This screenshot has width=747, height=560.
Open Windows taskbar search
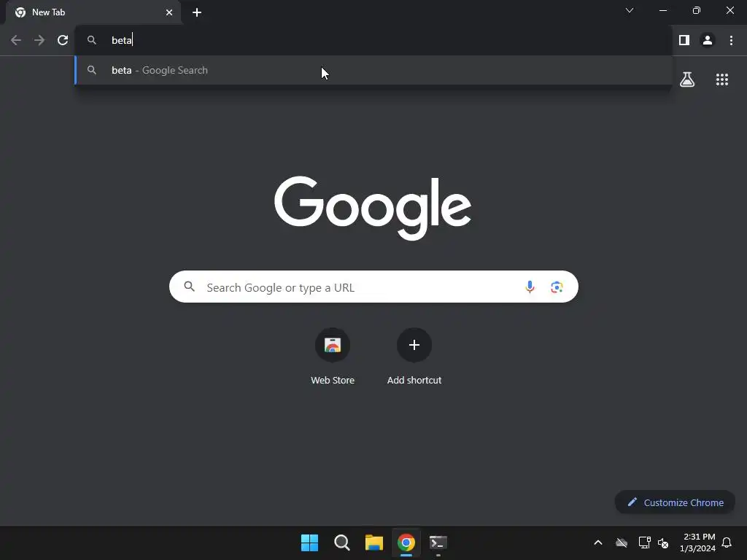pos(342,542)
